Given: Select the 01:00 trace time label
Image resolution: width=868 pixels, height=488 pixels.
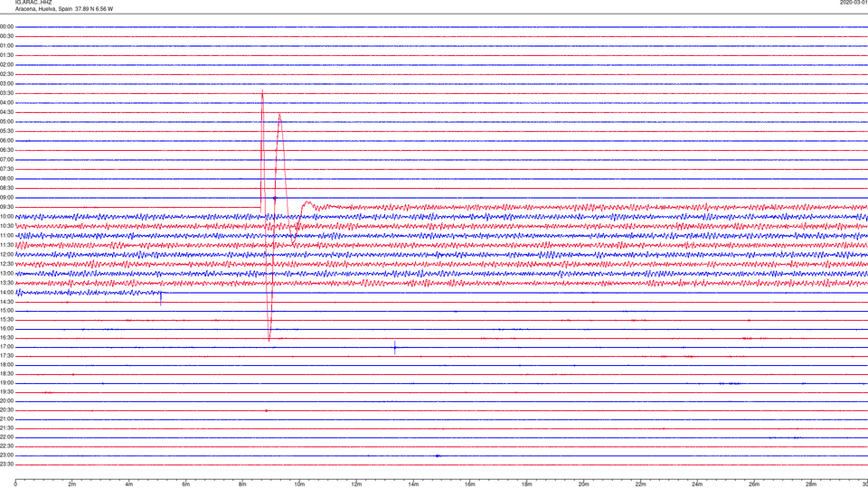Looking at the screenshot, I should [x=6, y=46].
